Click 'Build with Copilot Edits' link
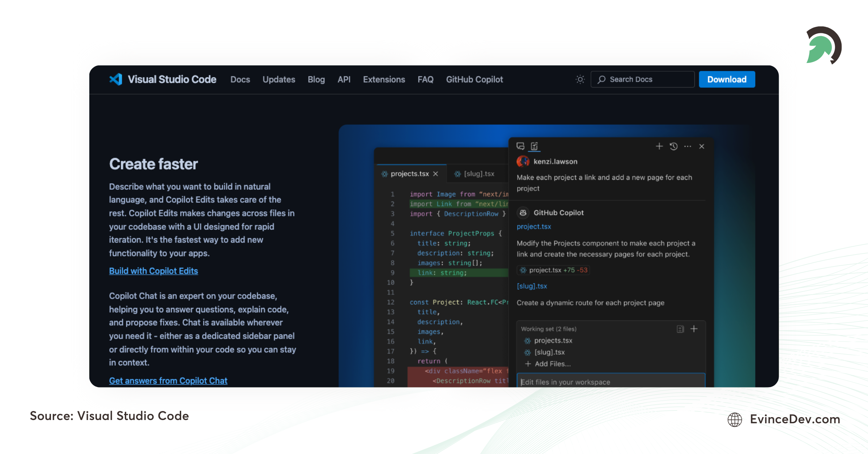 [153, 270]
